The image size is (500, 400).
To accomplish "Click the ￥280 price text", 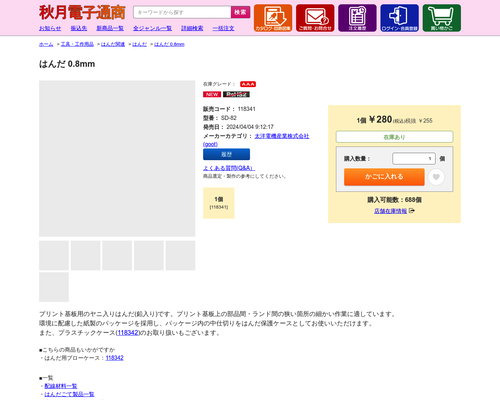I will [380, 119].
